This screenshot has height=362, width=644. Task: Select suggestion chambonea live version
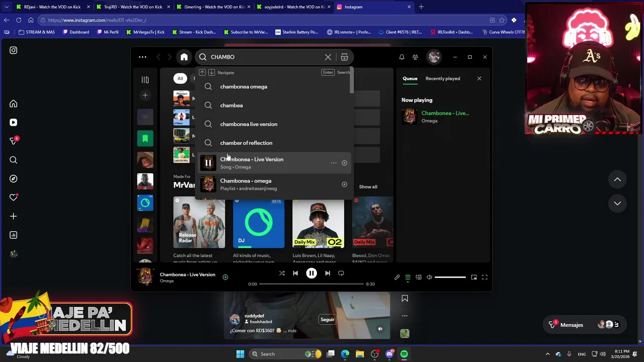point(274,124)
